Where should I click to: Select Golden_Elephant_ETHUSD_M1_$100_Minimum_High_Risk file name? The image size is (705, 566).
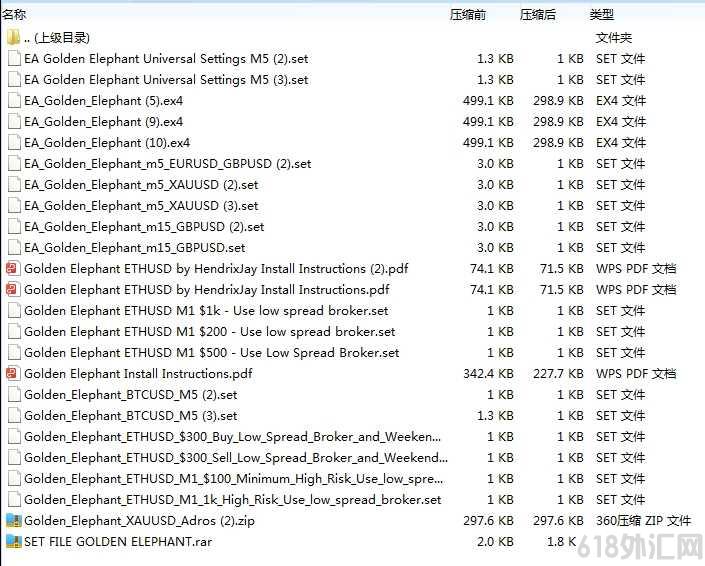pos(234,479)
